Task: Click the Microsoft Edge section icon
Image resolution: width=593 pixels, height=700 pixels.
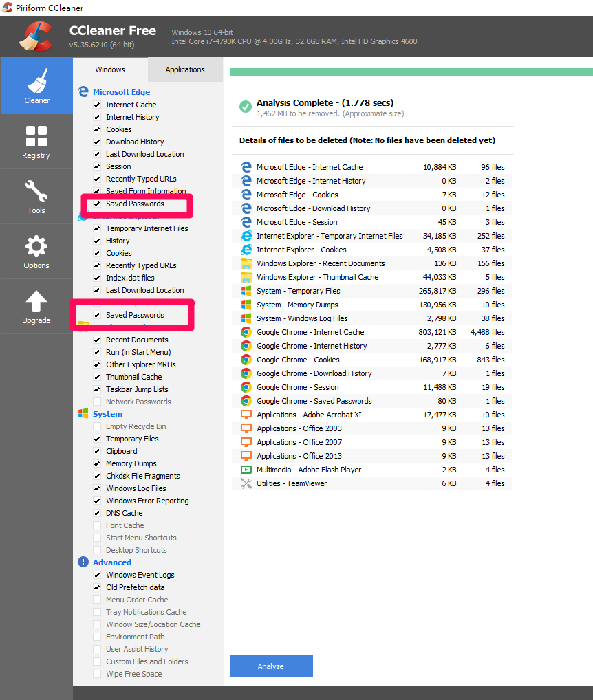Action: coord(83,91)
